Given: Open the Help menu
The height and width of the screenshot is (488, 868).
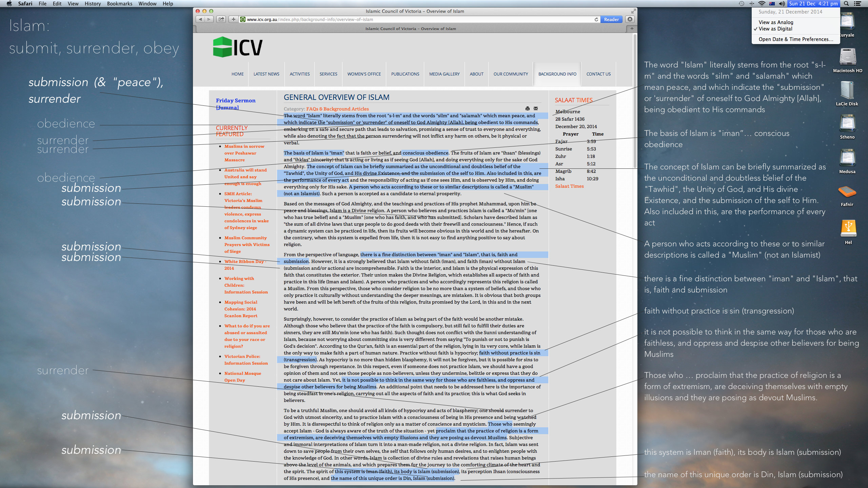Looking at the screenshot, I should pyautogui.click(x=168, y=3).
